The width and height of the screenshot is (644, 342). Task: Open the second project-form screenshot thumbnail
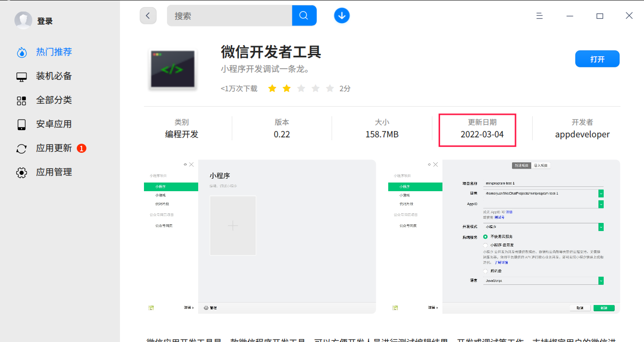click(x=504, y=236)
